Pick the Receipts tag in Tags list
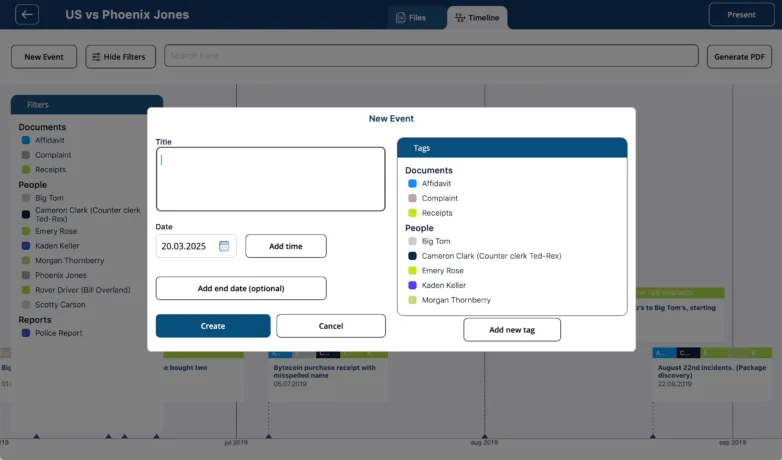The width and height of the screenshot is (782, 460). [436, 213]
